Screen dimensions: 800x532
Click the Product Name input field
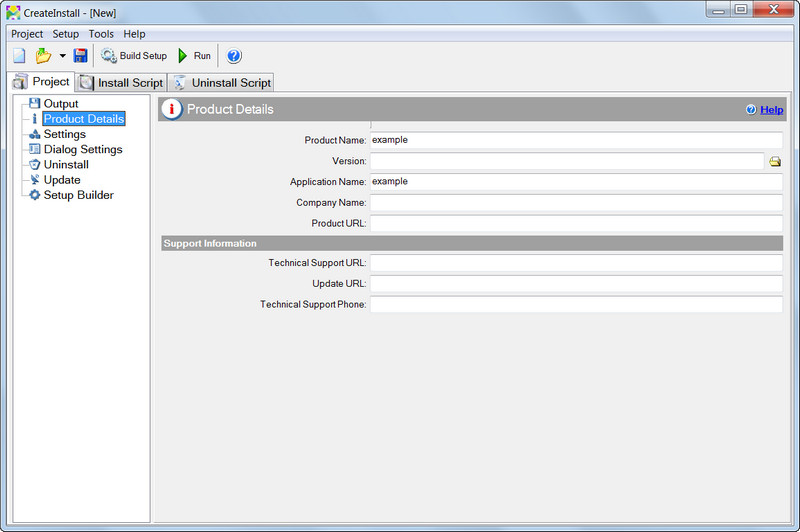click(x=576, y=140)
